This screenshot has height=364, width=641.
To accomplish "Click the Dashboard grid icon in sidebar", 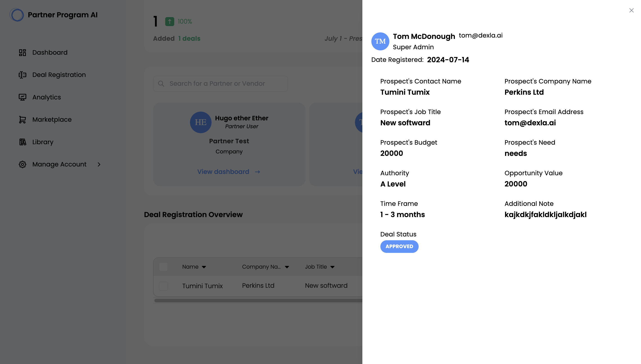I will [22, 52].
